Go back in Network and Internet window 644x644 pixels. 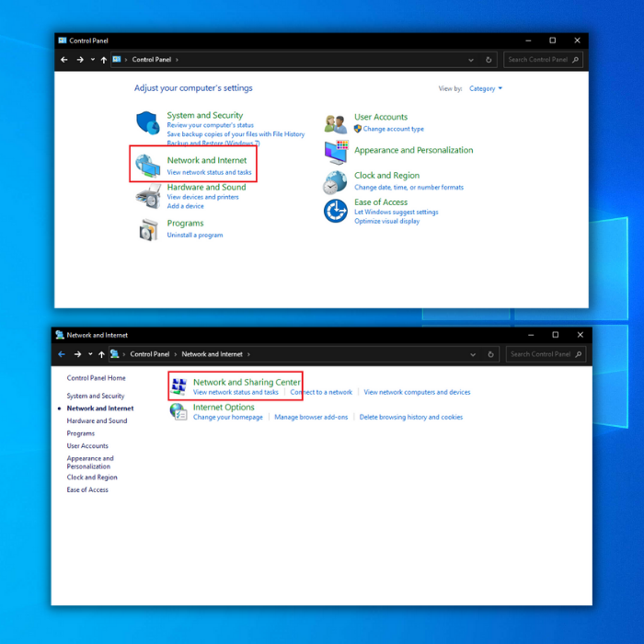(62, 354)
